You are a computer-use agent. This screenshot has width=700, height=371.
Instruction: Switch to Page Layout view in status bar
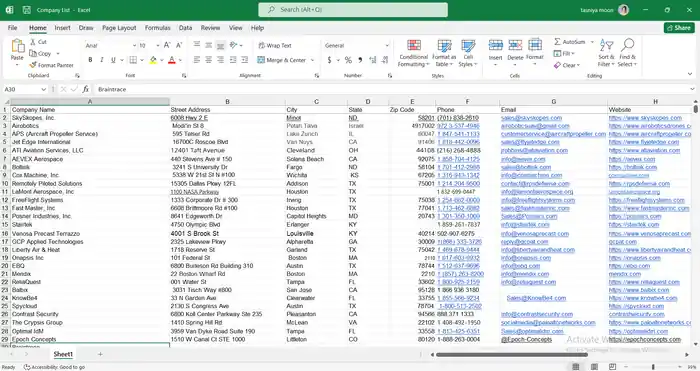[x=594, y=367]
